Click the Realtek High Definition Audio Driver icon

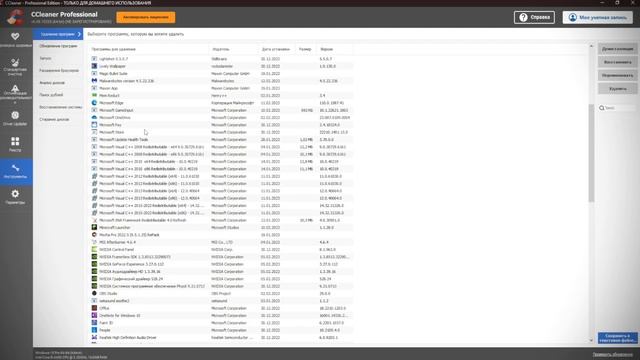click(x=94, y=338)
